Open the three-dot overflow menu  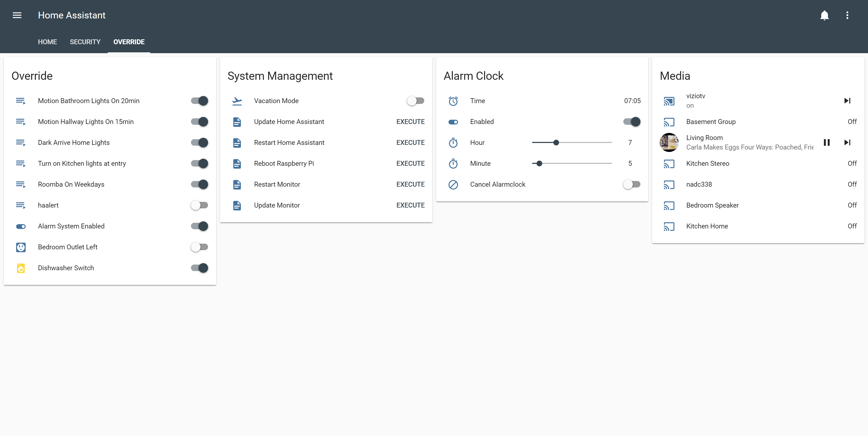click(x=847, y=15)
